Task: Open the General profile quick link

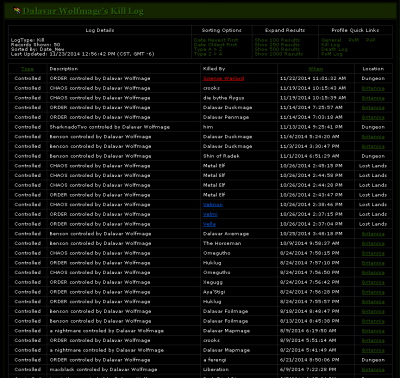Action: click(331, 40)
